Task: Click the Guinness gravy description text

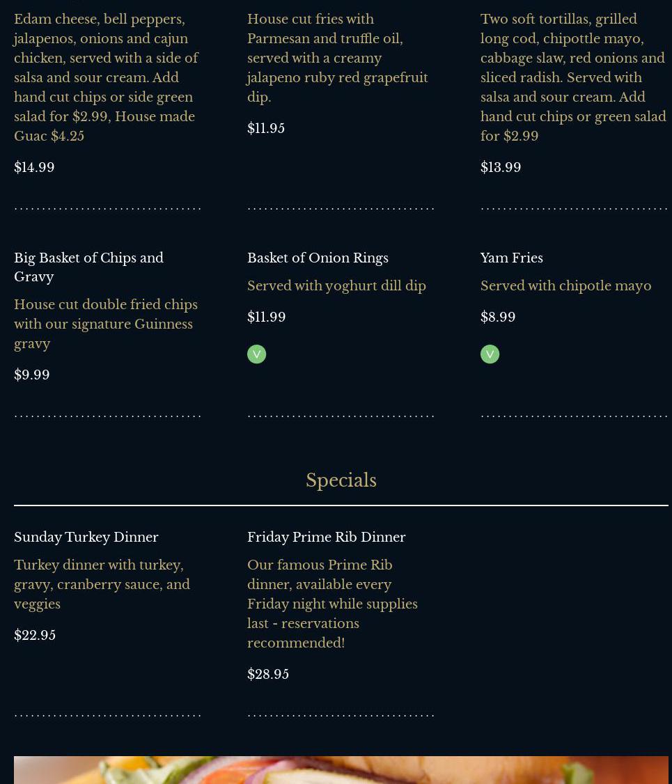Action: point(106,324)
